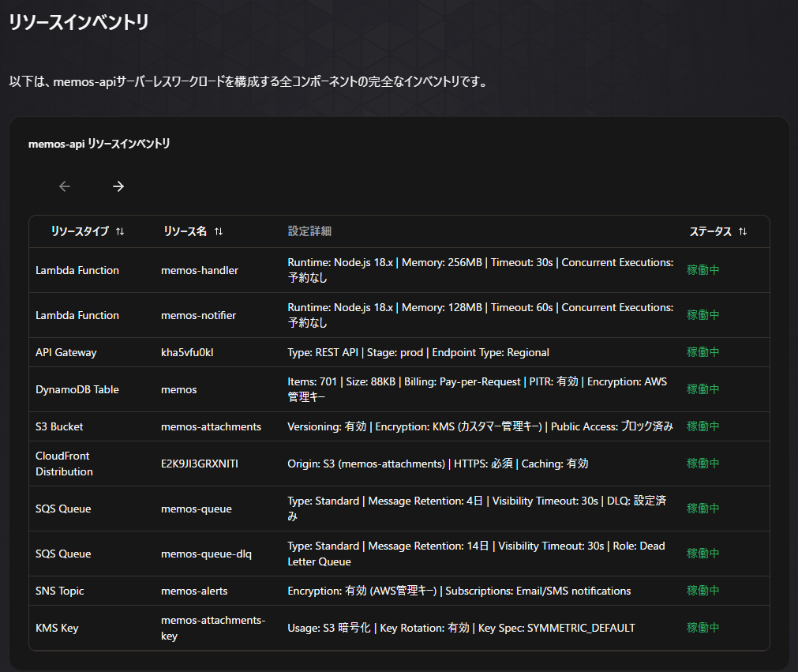
Task: Click the リソース名 column header label
Action: (x=185, y=231)
